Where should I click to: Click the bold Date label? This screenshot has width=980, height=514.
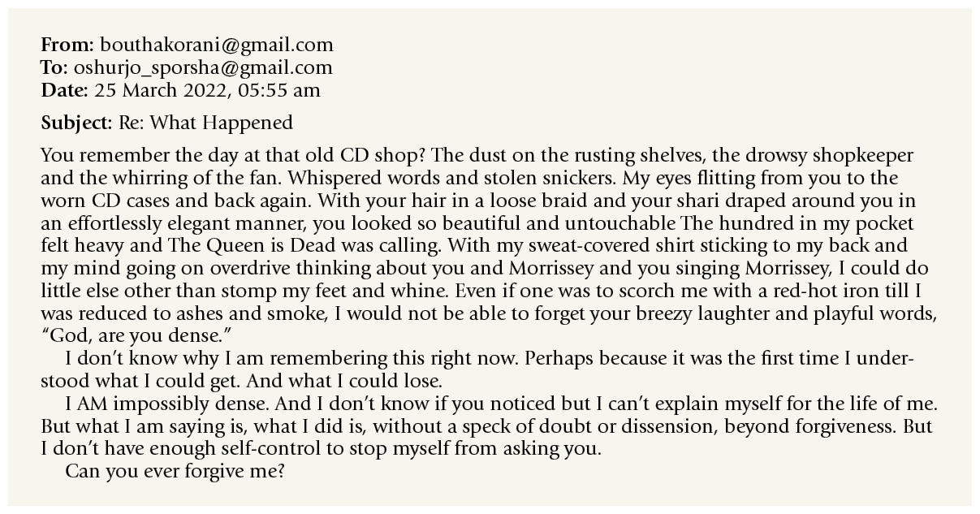(x=65, y=91)
